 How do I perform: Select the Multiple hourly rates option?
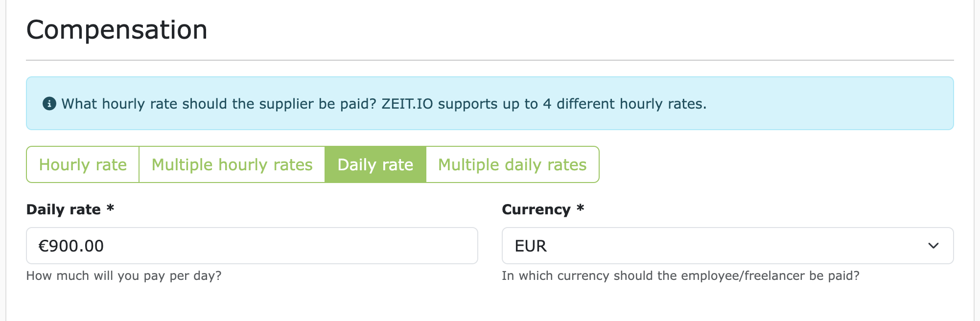[x=232, y=164]
